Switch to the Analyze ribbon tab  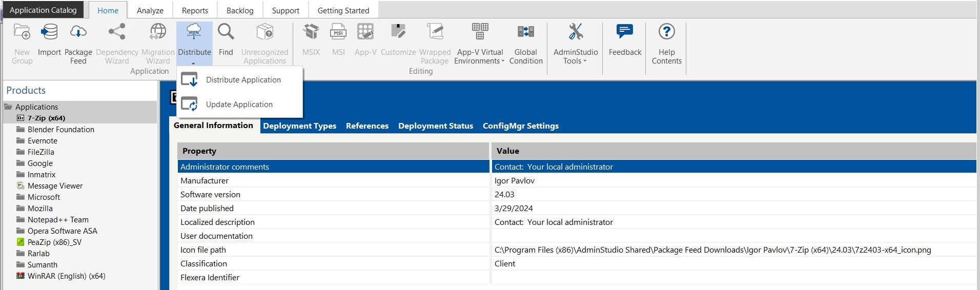(x=150, y=11)
